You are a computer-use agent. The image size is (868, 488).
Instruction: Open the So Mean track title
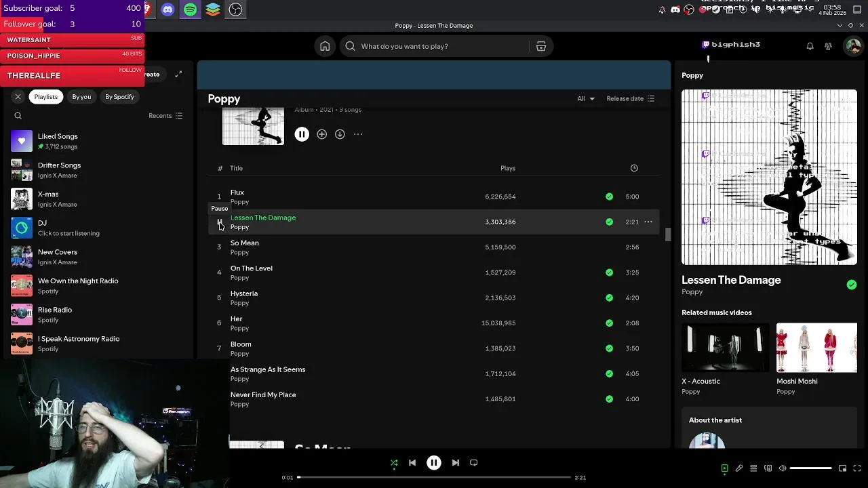(244, 243)
